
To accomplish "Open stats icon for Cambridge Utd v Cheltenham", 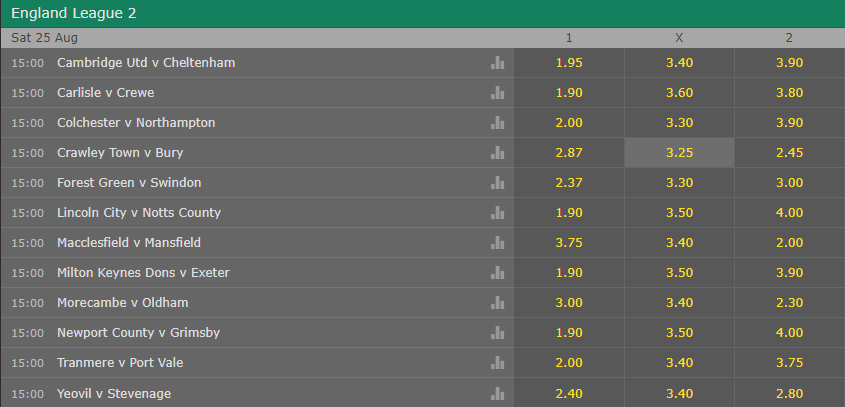I will (497, 63).
